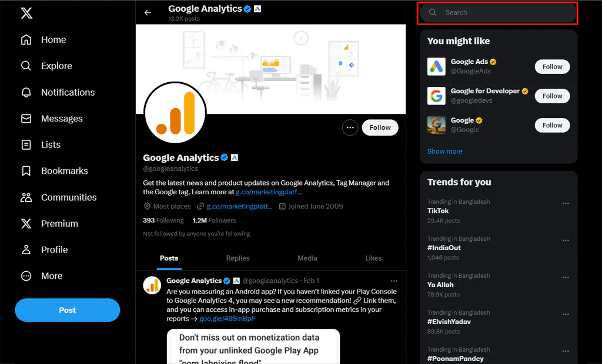The width and height of the screenshot is (602, 364).
Task: Open options for the #IndiaOut trend
Action: 566,241
